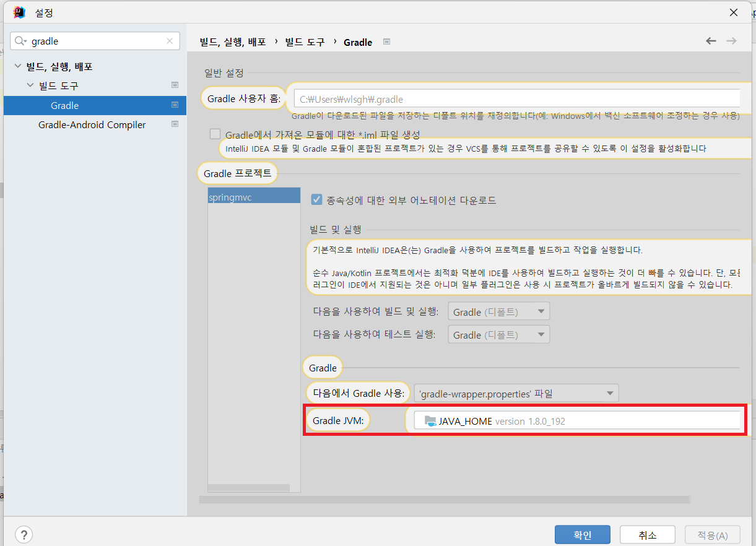
Task: Go forward with the right arrow icon
Action: (x=731, y=41)
